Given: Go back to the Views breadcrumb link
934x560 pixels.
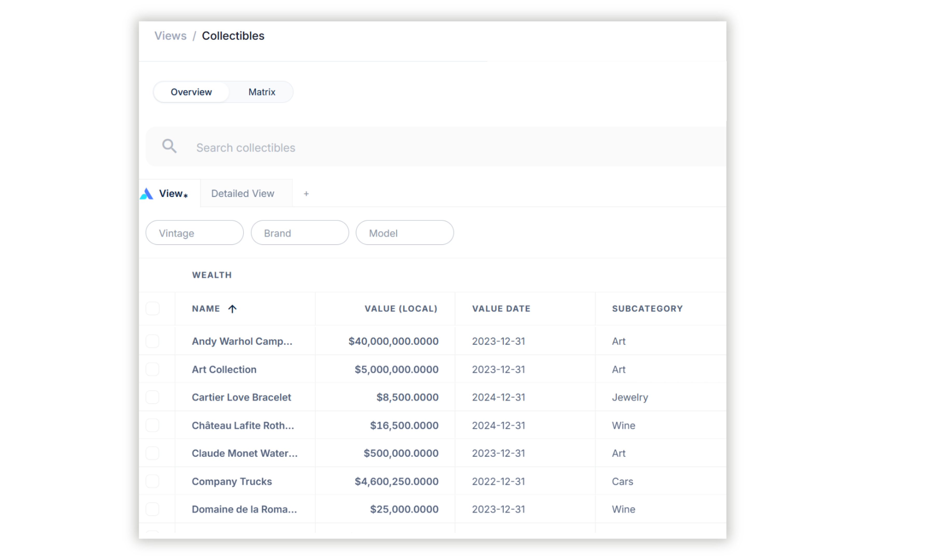Looking at the screenshot, I should tap(170, 36).
